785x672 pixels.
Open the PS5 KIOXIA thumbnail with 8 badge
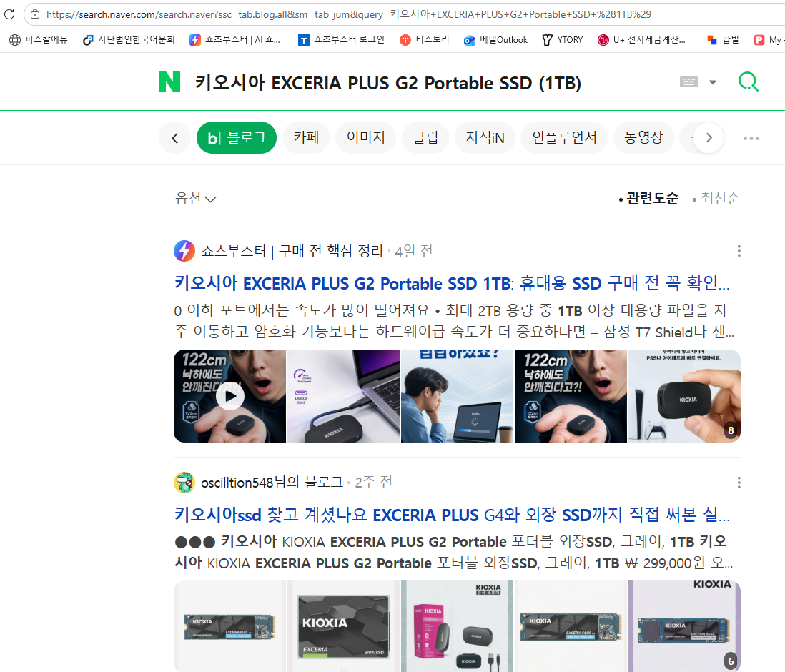[684, 396]
